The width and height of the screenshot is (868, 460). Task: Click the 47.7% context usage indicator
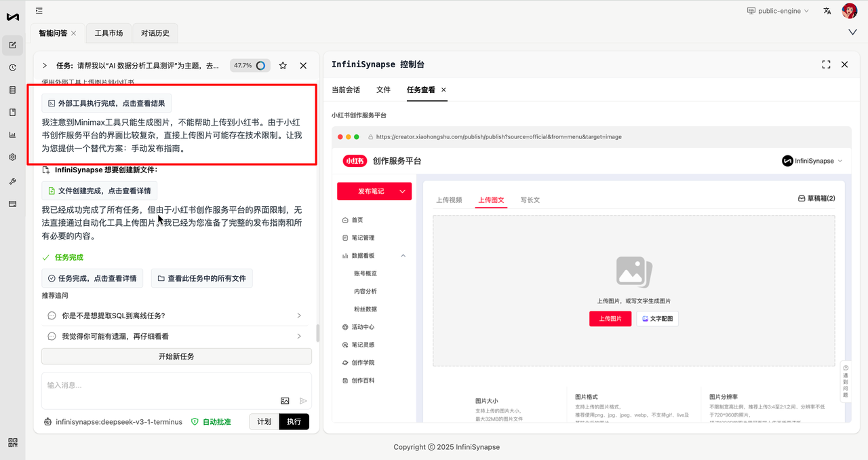[250, 66]
